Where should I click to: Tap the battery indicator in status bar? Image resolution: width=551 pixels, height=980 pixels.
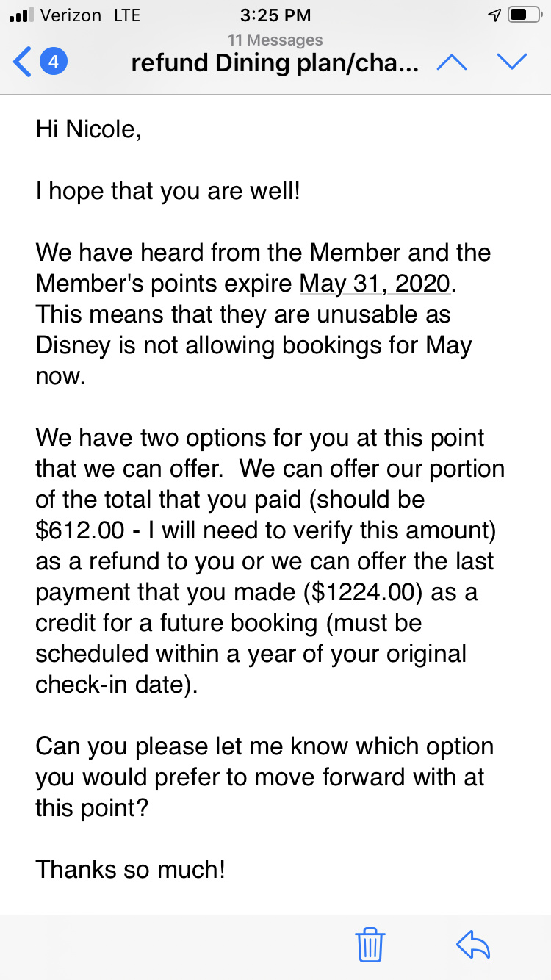point(526,15)
